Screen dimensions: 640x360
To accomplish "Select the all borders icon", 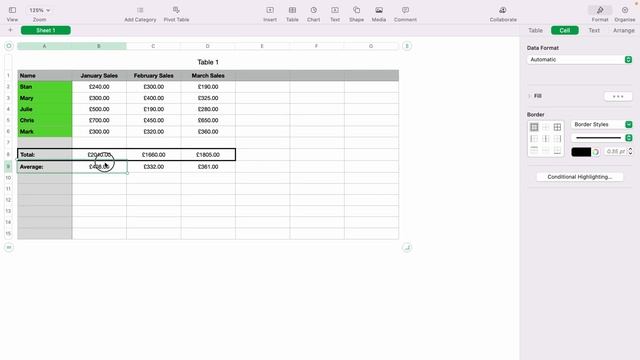I will [x=557, y=127].
